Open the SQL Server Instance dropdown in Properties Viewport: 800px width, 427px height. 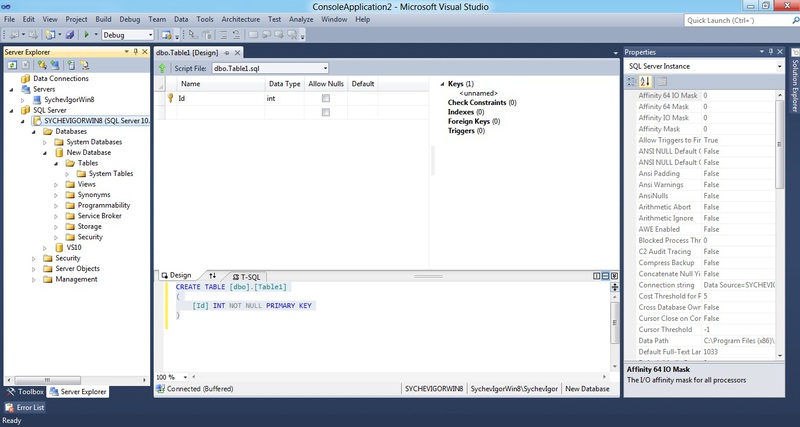(779, 66)
